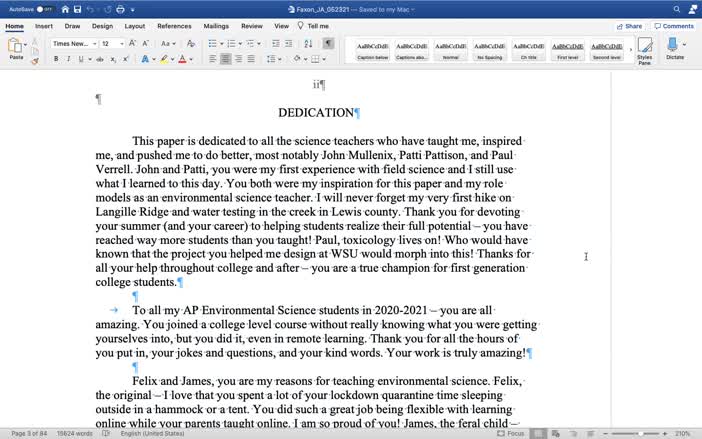Click the Tell me search box
This screenshot has height=439, width=702.
[x=313, y=26]
